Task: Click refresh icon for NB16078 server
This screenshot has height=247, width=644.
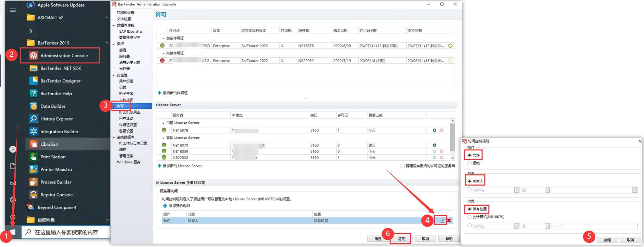Action: (x=434, y=130)
